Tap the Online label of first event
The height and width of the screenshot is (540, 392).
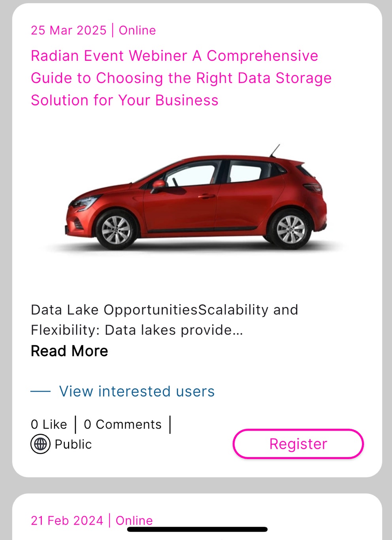(137, 30)
